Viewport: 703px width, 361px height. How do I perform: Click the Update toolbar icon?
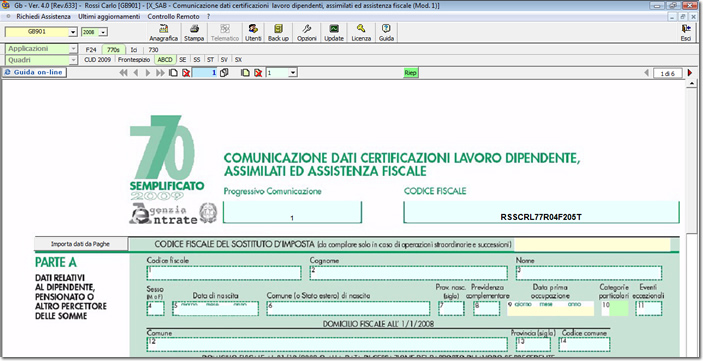[x=334, y=33]
